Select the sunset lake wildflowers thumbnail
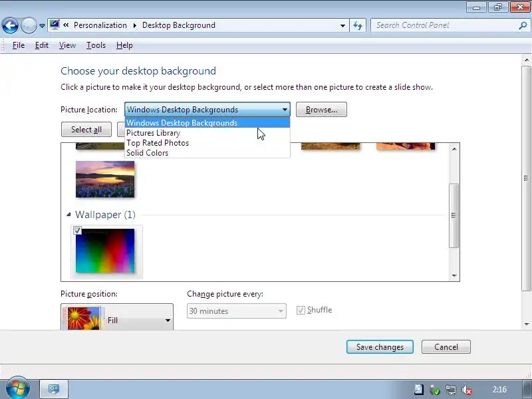The width and height of the screenshot is (532, 399). 105,179
